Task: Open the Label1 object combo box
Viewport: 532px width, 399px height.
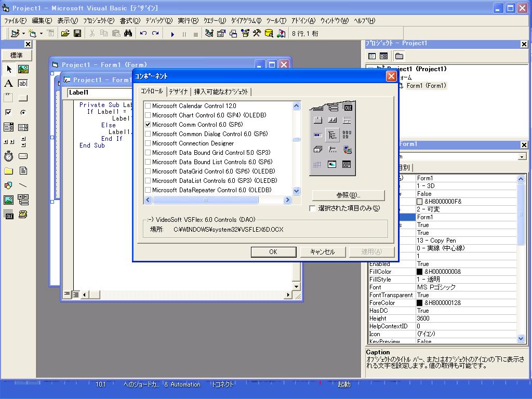Action: [100, 92]
